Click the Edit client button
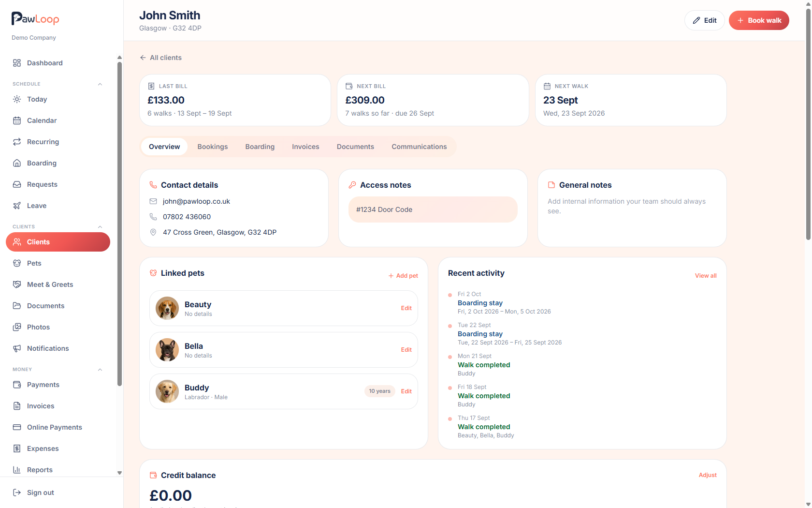The image size is (812, 508). [x=705, y=20]
